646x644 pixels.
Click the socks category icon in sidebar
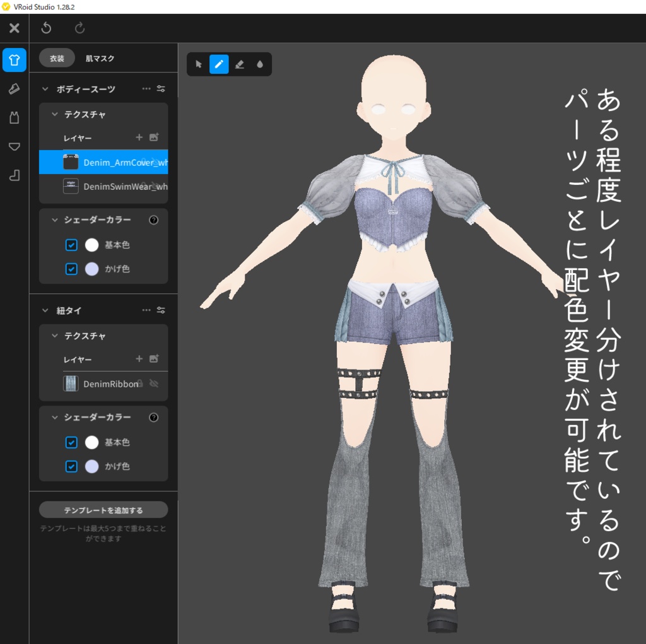[14, 176]
